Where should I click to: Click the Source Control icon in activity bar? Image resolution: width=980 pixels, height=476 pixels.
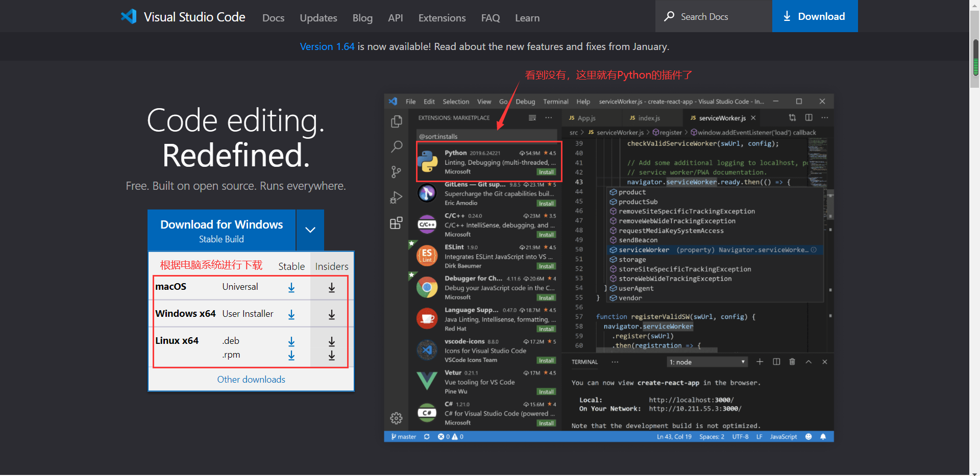pos(396,172)
